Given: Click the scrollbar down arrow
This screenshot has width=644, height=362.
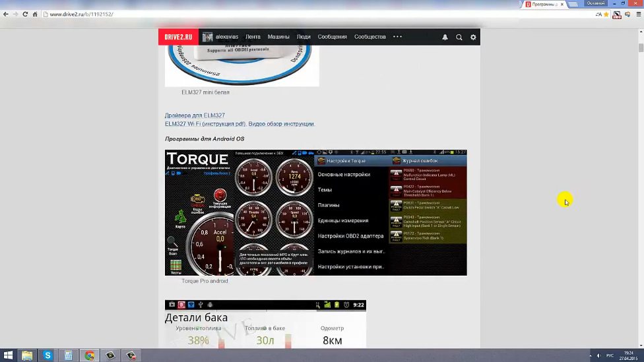Looking at the screenshot, I should [x=641, y=346].
